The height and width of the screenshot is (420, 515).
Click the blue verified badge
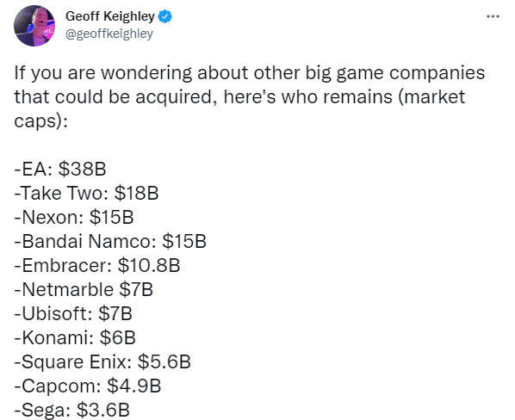165,16
